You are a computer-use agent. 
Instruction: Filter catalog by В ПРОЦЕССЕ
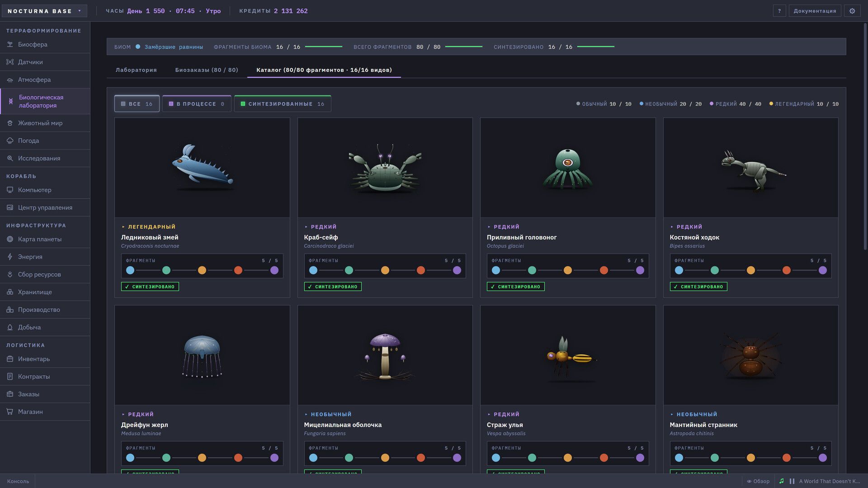[x=197, y=104]
